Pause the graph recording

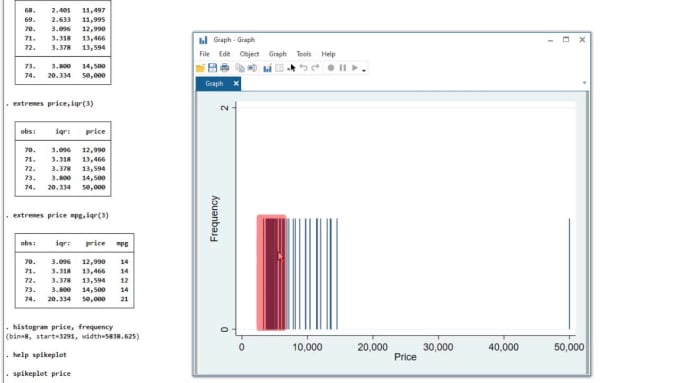343,68
